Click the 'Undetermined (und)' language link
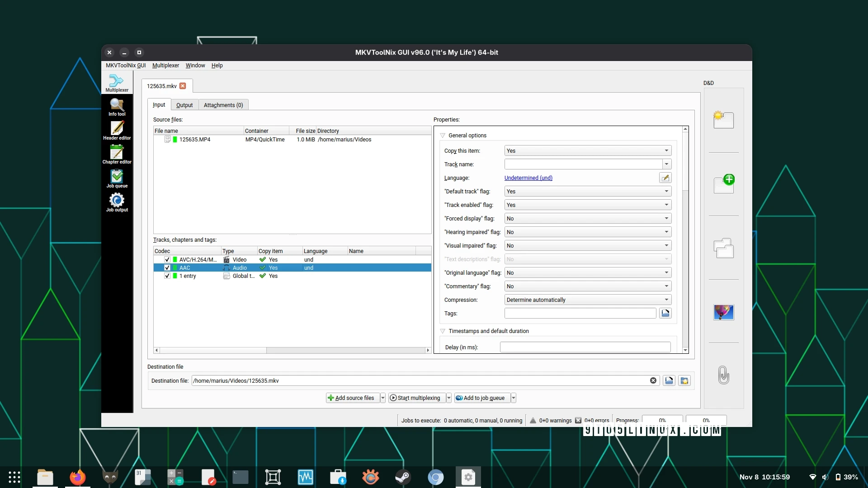Screen dimensions: 868x488 528,178
